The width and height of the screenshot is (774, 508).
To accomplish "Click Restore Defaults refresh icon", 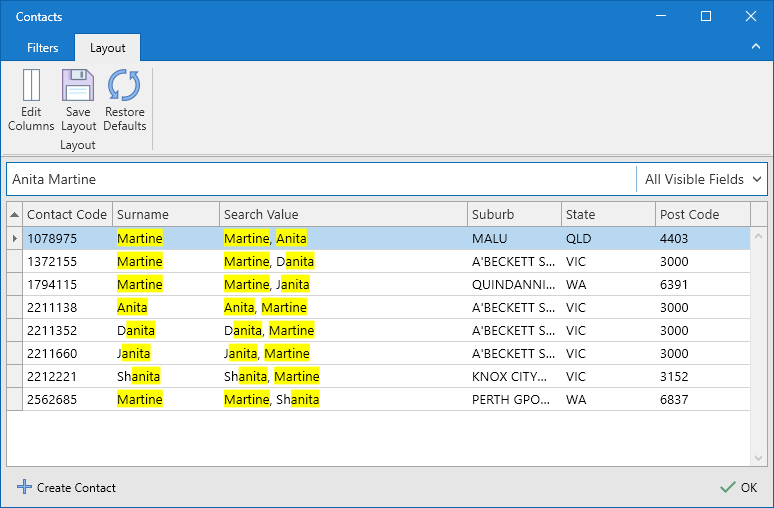I will pyautogui.click(x=124, y=85).
